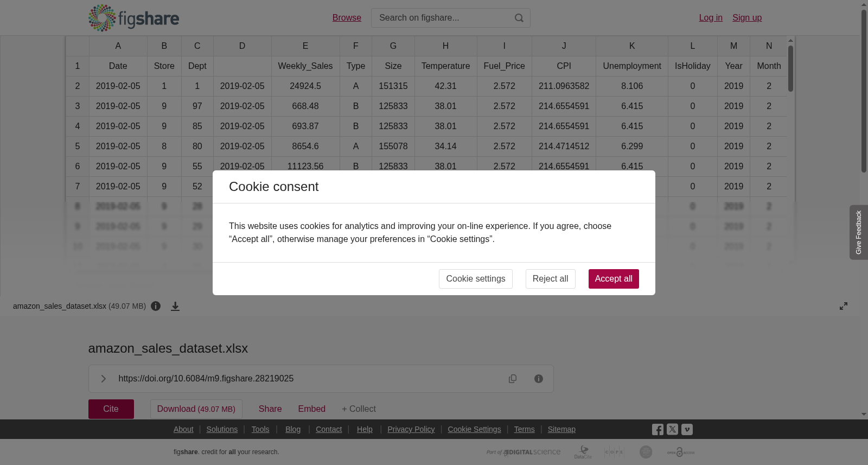Open About footer link
Viewport: 868px width, 465px height.
click(x=183, y=429)
